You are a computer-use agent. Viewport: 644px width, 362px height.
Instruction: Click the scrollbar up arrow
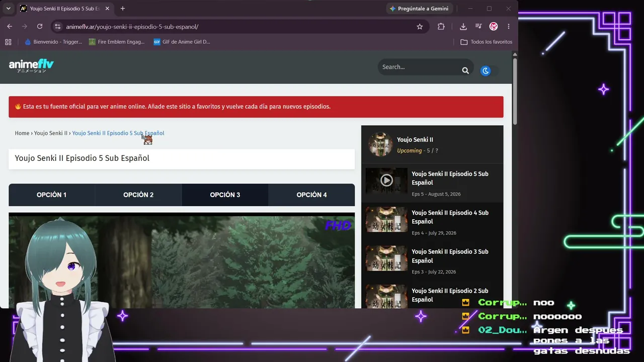pos(515,54)
